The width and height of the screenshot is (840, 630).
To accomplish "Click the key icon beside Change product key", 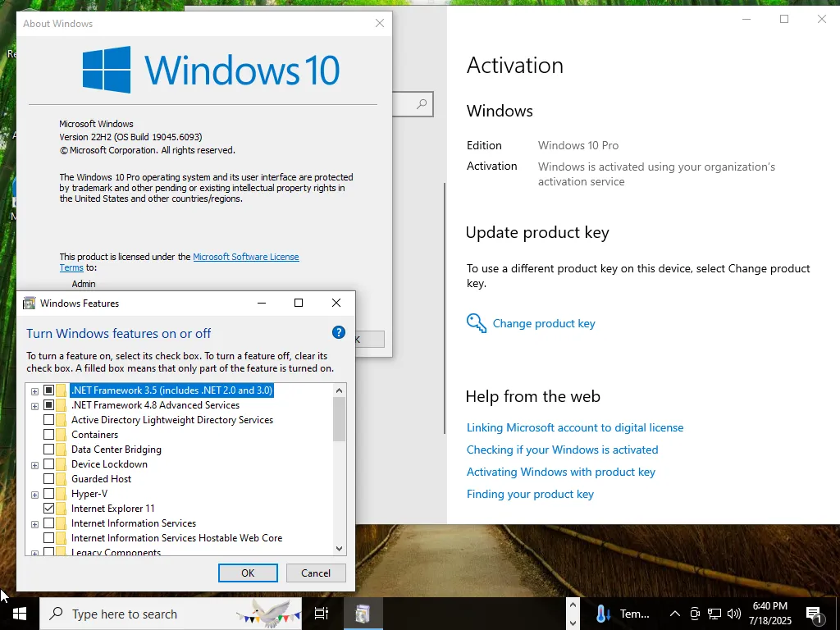I will click(x=476, y=323).
